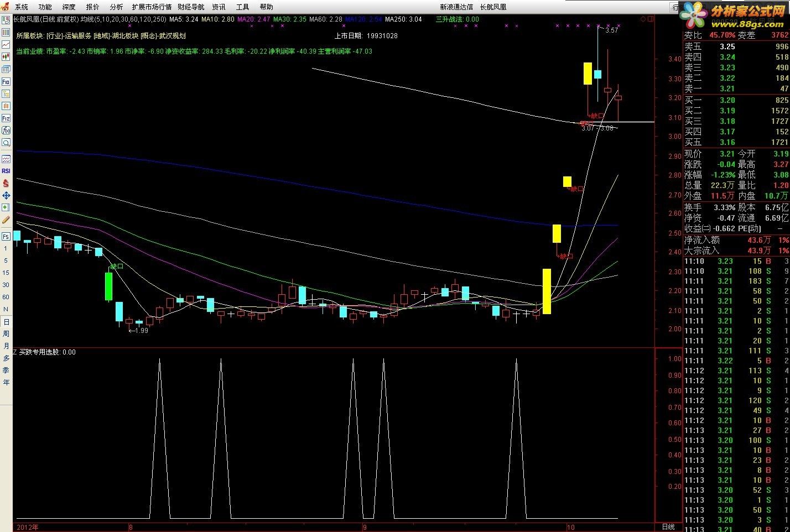Select the daily 日 period
The image size is (790, 532).
pos(6,322)
